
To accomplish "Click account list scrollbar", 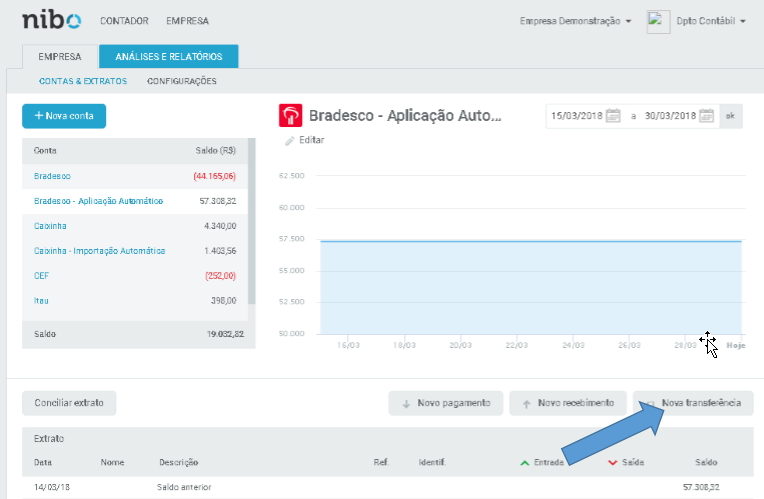I will point(251,221).
